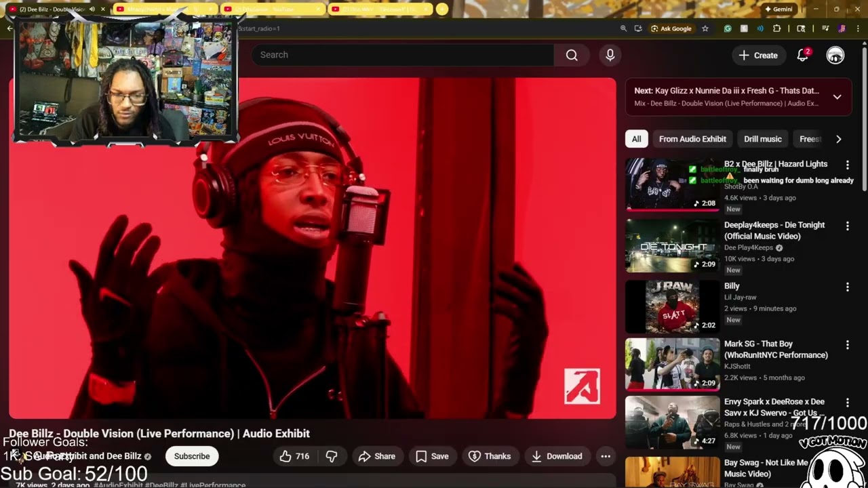Save the video to a playlist
Image resolution: width=868 pixels, height=488 pixels.
pyautogui.click(x=433, y=456)
